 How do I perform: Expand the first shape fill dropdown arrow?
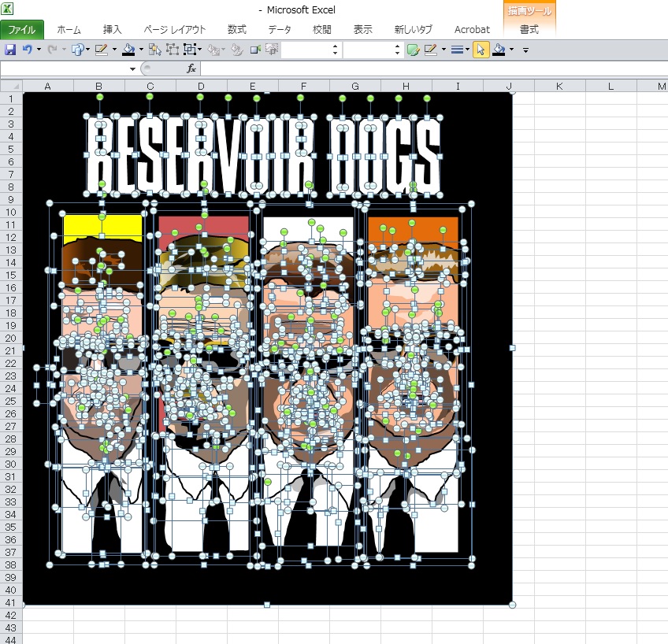point(141,50)
